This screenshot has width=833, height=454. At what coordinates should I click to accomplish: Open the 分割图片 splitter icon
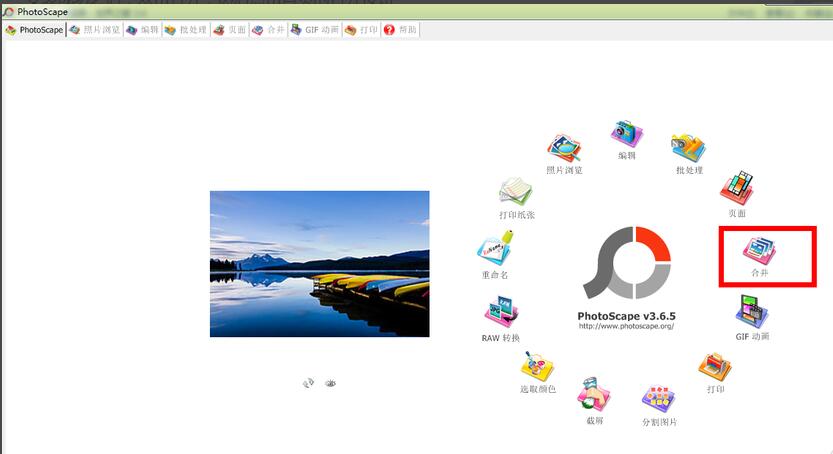tap(659, 399)
